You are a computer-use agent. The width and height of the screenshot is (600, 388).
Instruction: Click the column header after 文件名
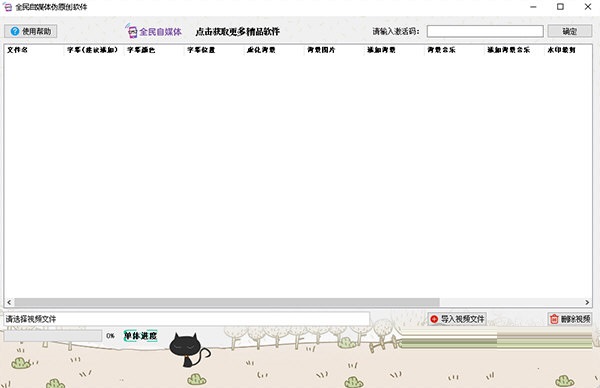coord(94,50)
